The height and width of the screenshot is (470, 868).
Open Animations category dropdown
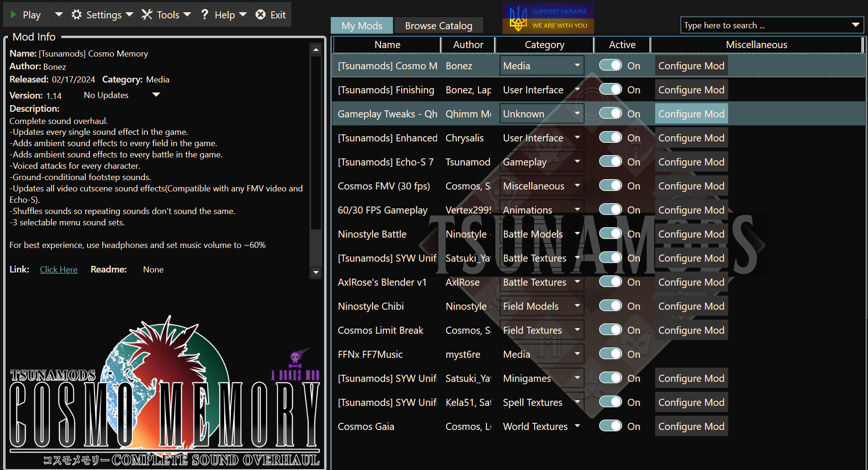[x=542, y=210]
